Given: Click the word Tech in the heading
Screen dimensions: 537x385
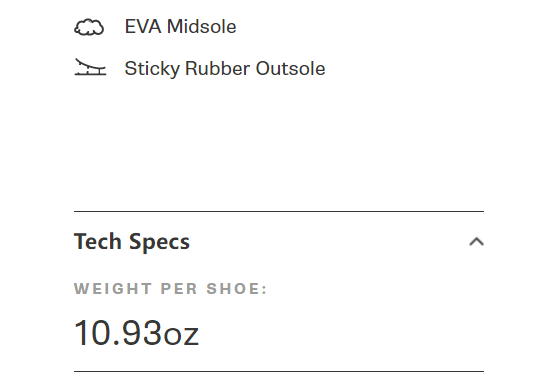Looking at the screenshot, I should point(98,241).
